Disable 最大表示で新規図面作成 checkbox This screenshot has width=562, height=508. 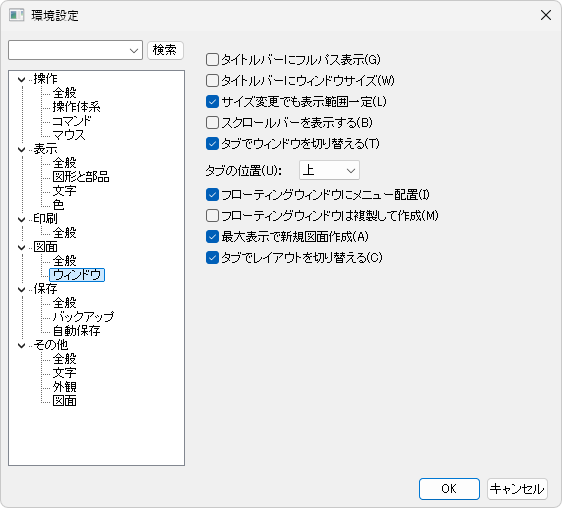(x=212, y=237)
